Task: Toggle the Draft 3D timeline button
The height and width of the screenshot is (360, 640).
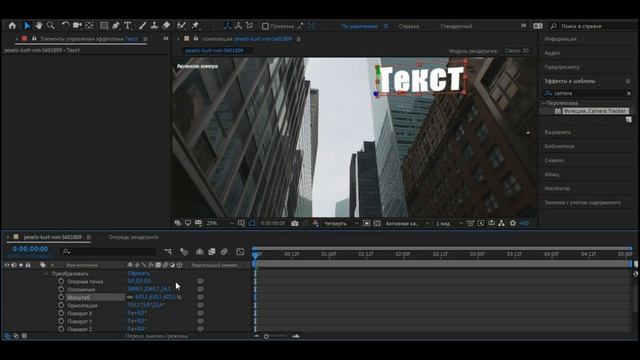Action: coord(184,252)
